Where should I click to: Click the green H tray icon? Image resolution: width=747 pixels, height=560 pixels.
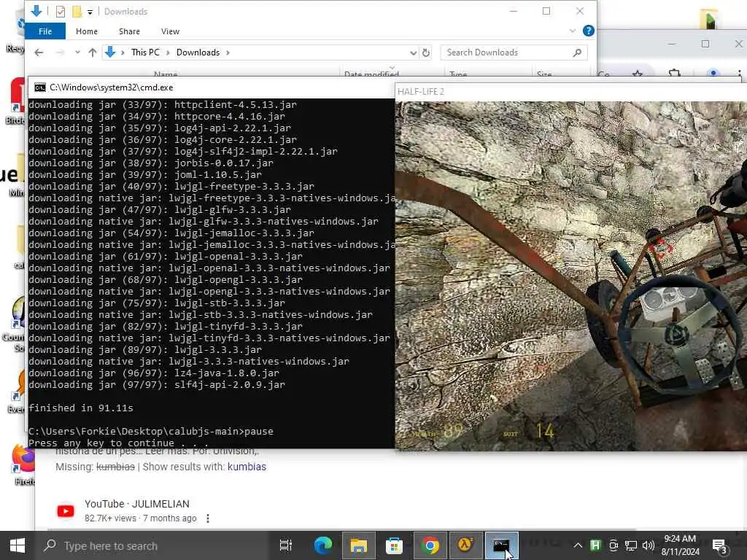(595, 545)
